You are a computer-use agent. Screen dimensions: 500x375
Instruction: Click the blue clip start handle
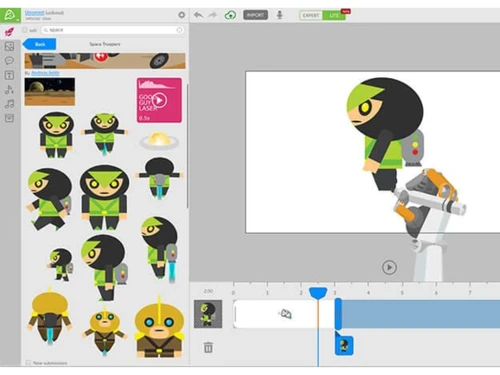pyautogui.click(x=338, y=314)
